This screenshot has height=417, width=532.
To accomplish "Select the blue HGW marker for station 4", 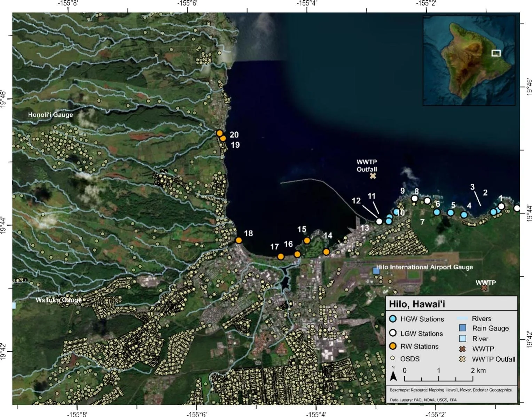I will (464, 215).
